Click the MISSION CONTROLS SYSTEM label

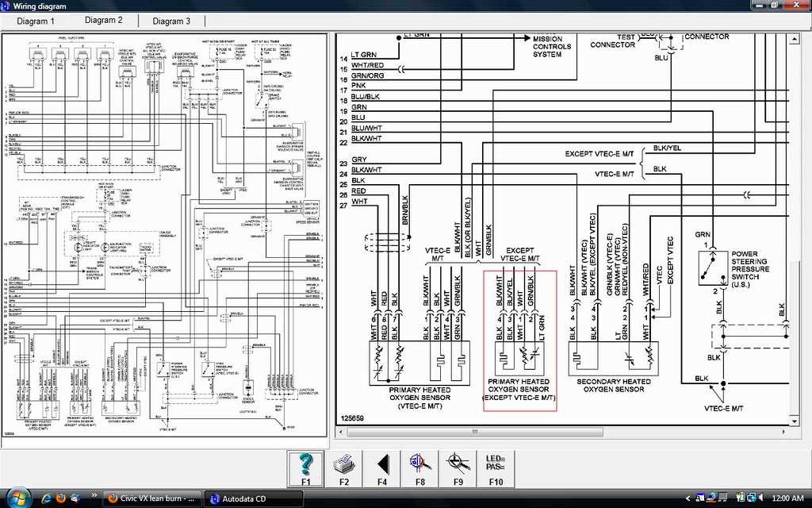tap(552, 46)
